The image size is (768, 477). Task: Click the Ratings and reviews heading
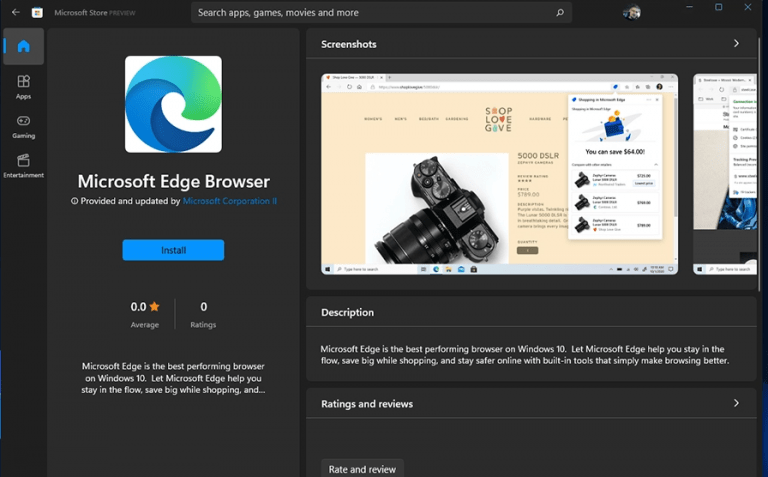tap(367, 404)
